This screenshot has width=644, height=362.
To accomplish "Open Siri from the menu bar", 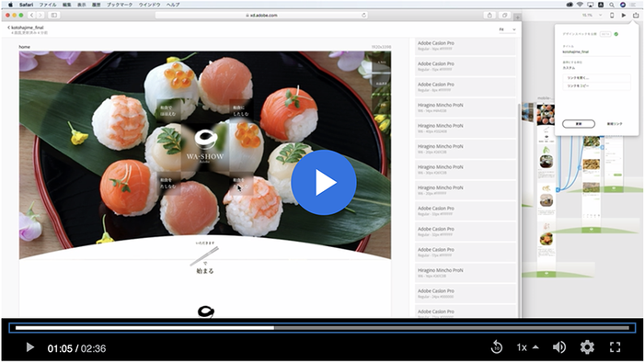I will [x=623, y=5].
